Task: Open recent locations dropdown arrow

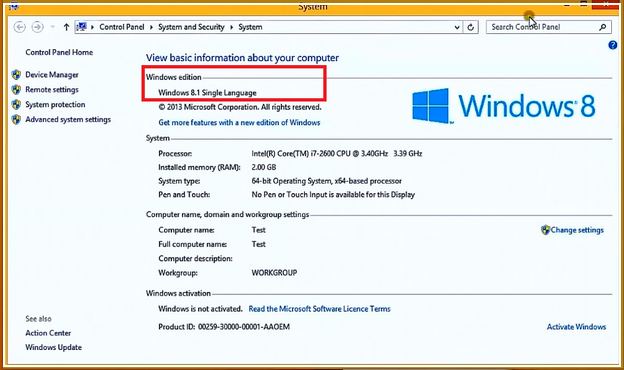Action: 53,27
